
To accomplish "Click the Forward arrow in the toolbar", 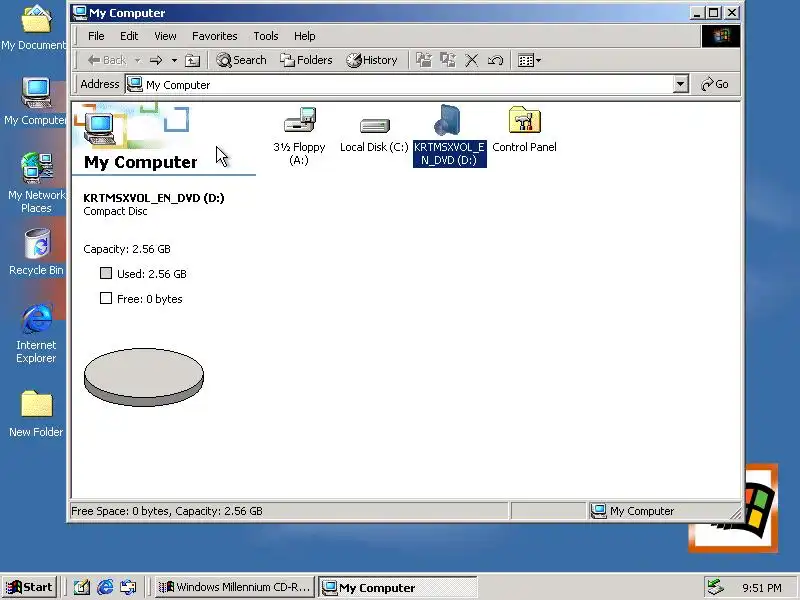I will [156, 60].
